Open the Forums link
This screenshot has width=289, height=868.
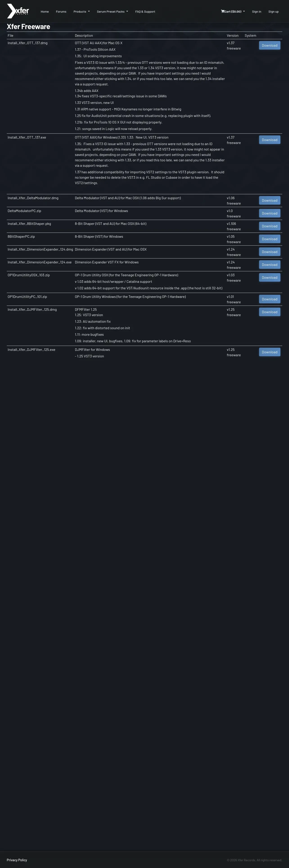click(61, 11)
